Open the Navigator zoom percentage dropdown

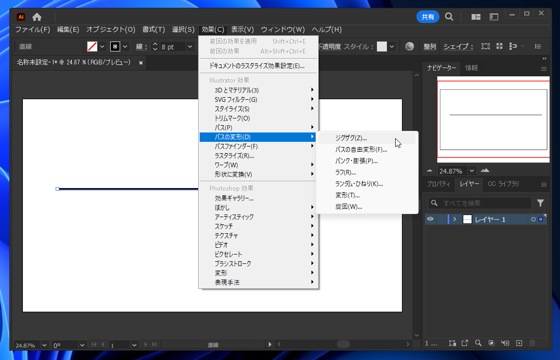[x=472, y=171]
